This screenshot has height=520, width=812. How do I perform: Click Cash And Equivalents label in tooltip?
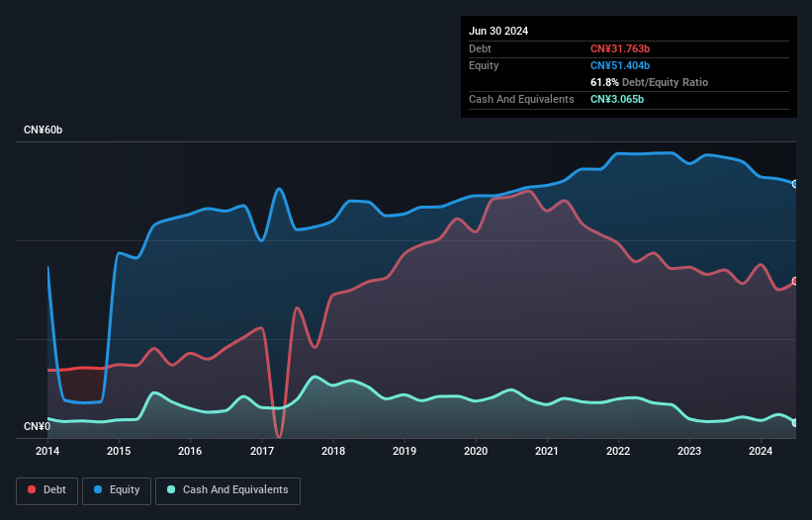click(521, 99)
